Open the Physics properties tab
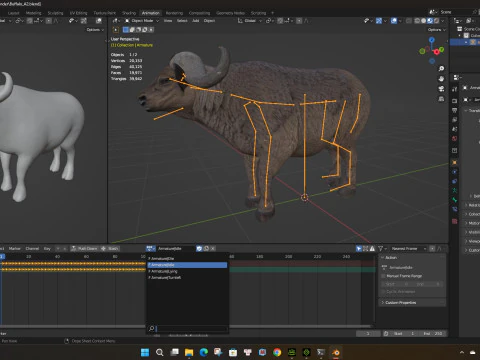 pyautogui.click(x=455, y=172)
